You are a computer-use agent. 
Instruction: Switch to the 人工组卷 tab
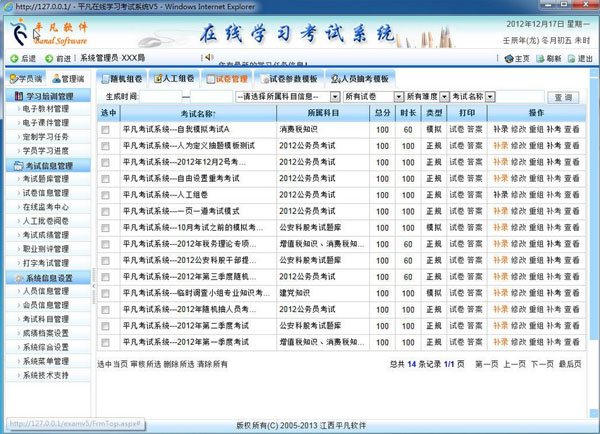coord(174,79)
